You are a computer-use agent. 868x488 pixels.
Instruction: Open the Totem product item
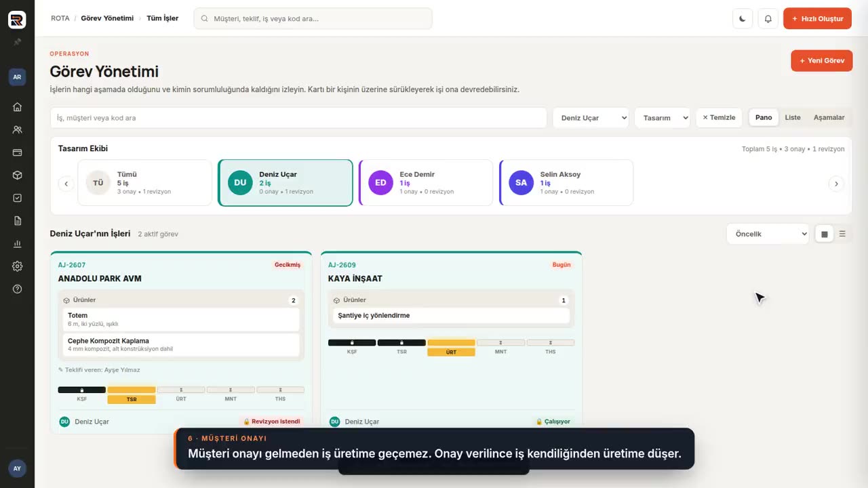[x=181, y=319]
